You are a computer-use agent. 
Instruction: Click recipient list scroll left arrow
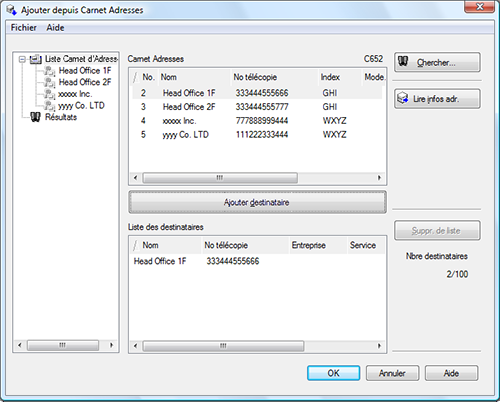136,346
